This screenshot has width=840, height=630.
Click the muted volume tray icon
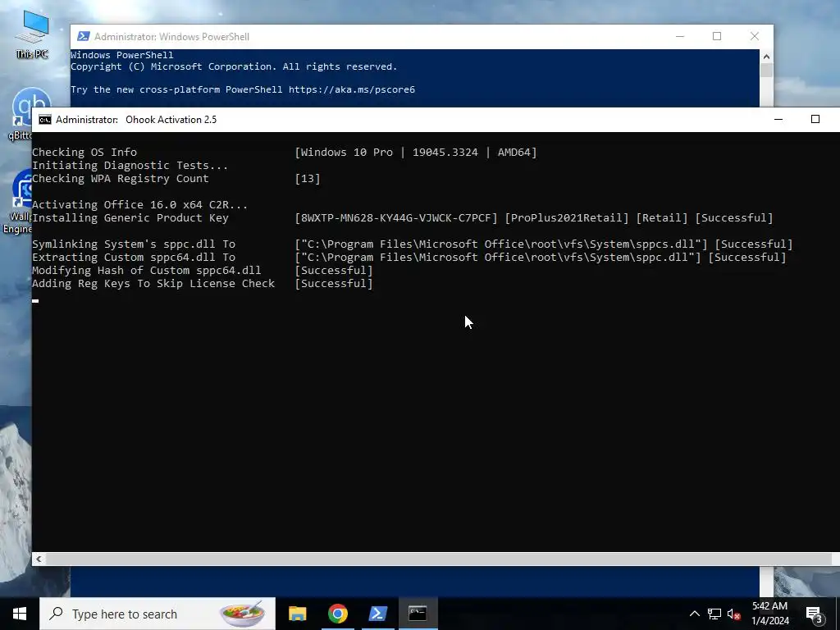[x=734, y=614]
